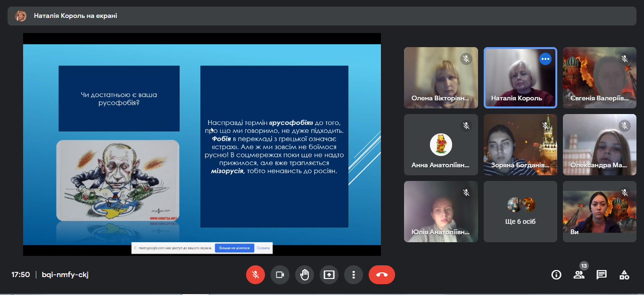Click the muted mic icon on Анна Анатоліївна tile
644x295 pixels.
(466, 125)
